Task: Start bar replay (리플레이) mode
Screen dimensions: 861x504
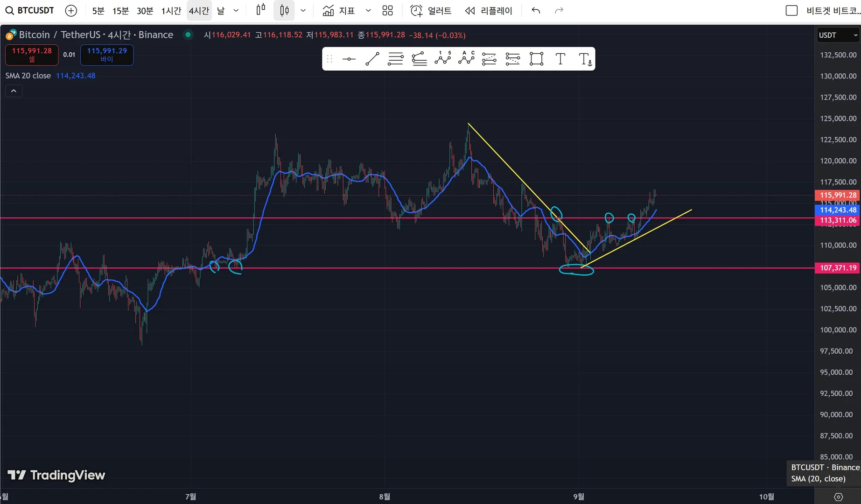Action: tap(489, 10)
